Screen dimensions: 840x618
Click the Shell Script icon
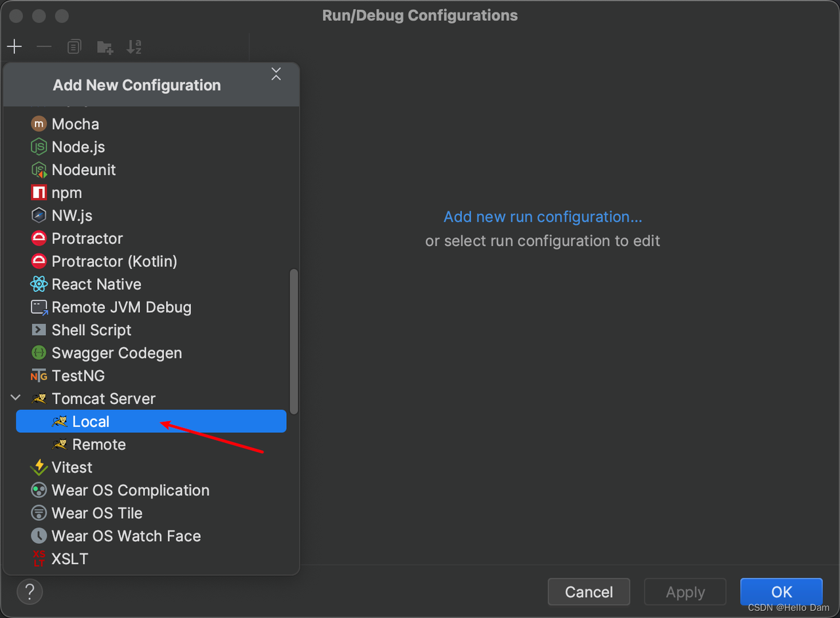(39, 330)
